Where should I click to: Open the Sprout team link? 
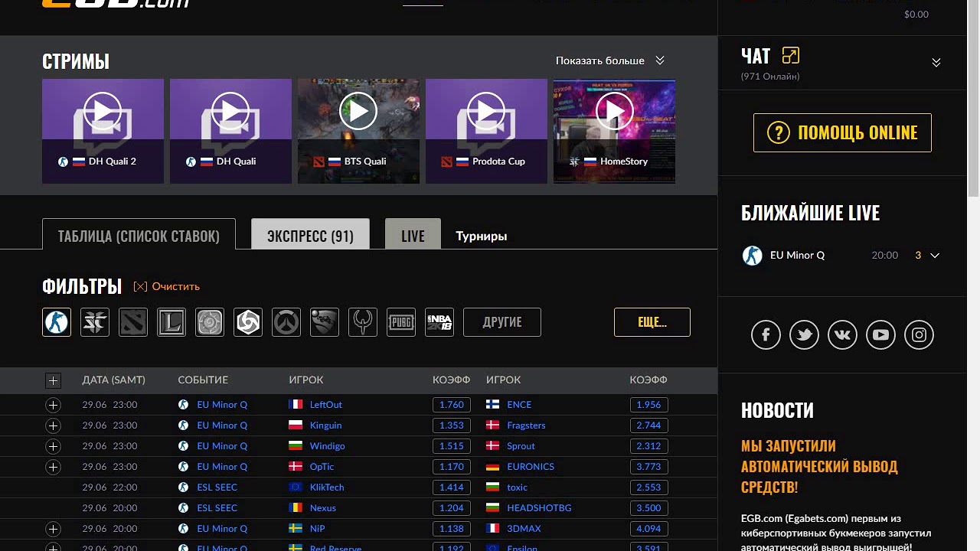[521, 446]
